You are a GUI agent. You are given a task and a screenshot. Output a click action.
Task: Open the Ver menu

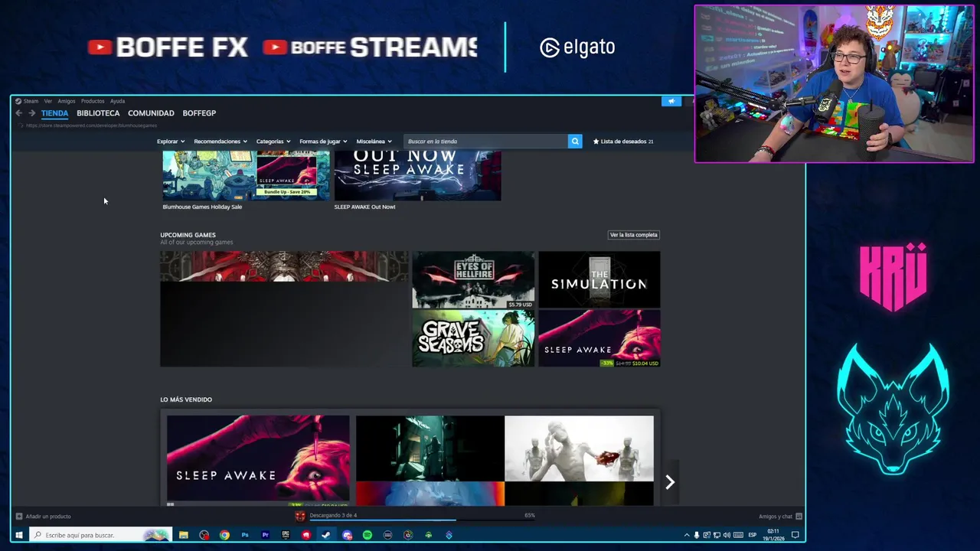pyautogui.click(x=47, y=101)
